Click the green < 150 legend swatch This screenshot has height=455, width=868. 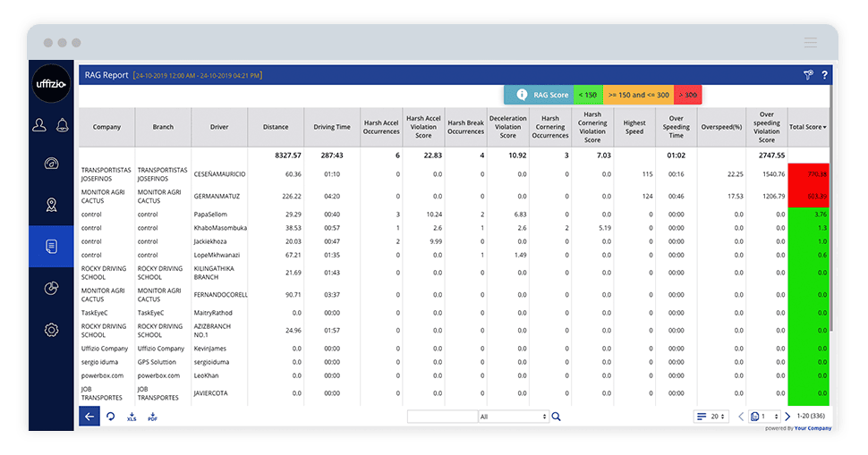click(588, 95)
